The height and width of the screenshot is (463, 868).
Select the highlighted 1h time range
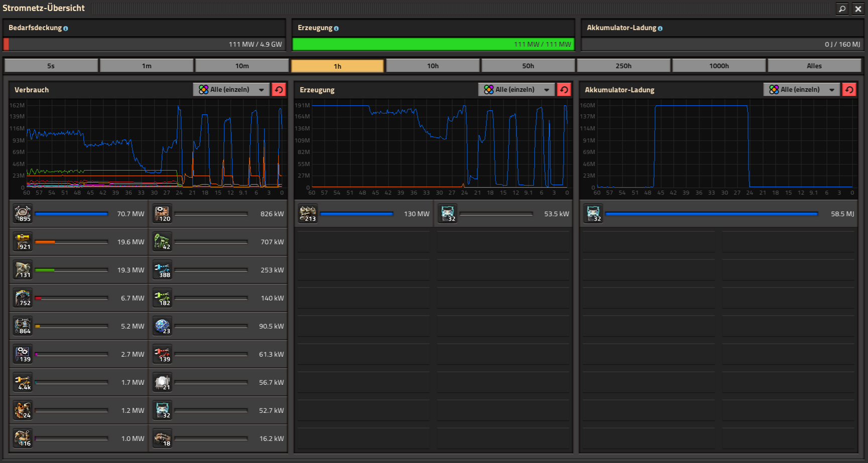pyautogui.click(x=337, y=66)
